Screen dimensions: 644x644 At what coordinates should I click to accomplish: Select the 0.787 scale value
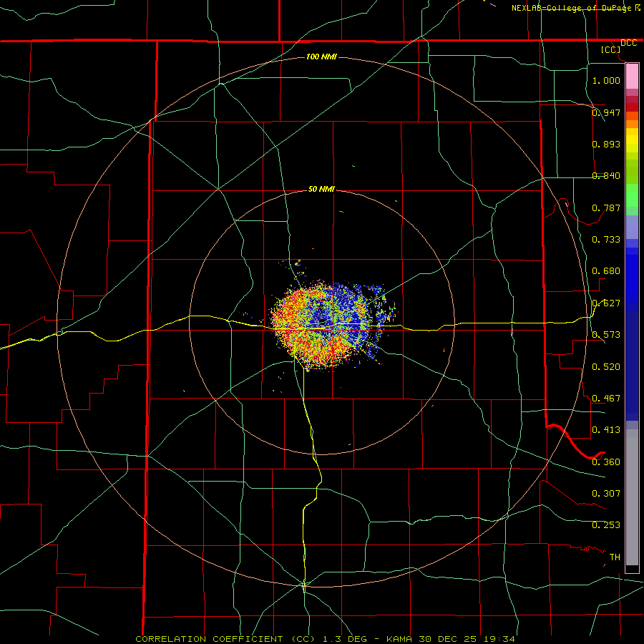[x=606, y=208]
